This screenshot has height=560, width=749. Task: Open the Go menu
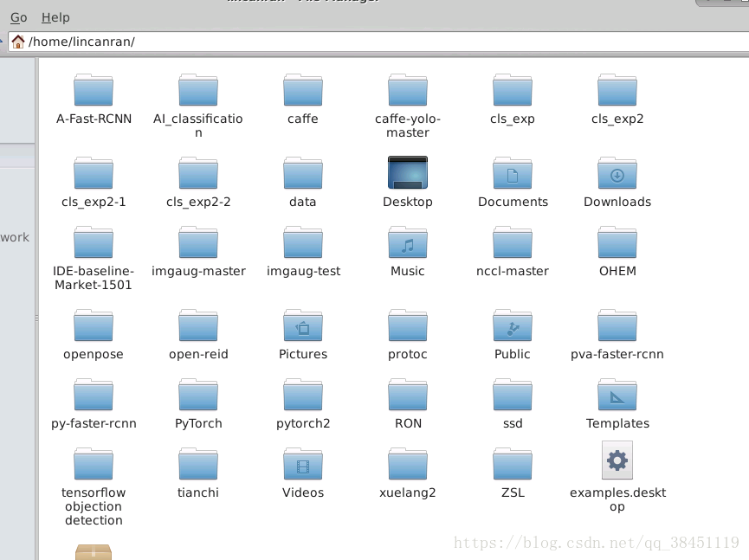[19, 17]
